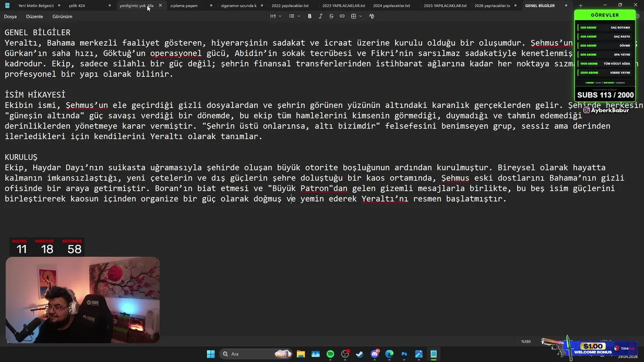Open the Dosya menu

[10, 17]
